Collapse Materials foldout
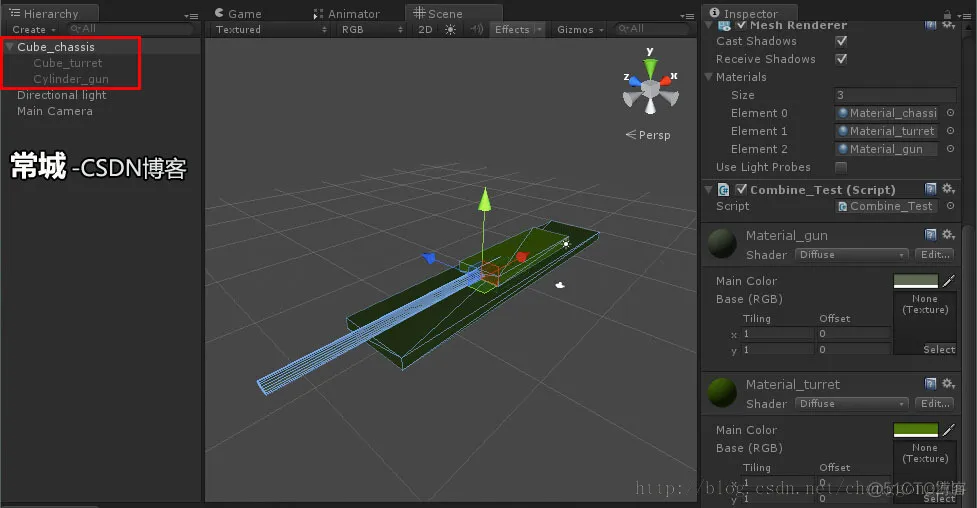The image size is (977, 508). (708, 77)
